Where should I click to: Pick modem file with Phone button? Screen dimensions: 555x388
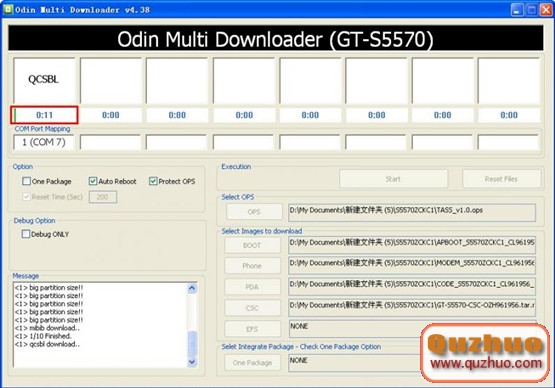tap(252, 266)
